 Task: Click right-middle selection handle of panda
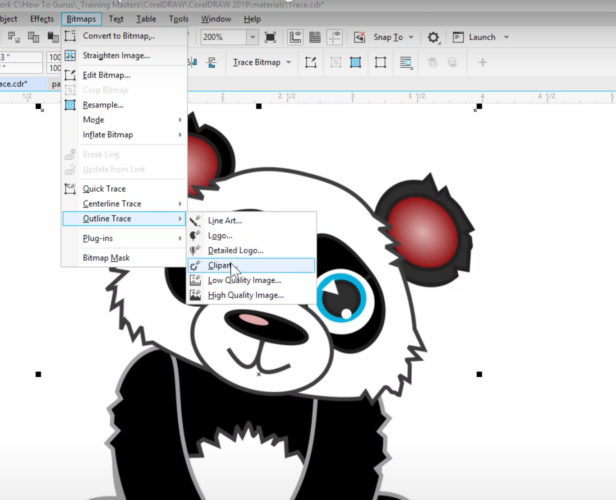point(479,374)
